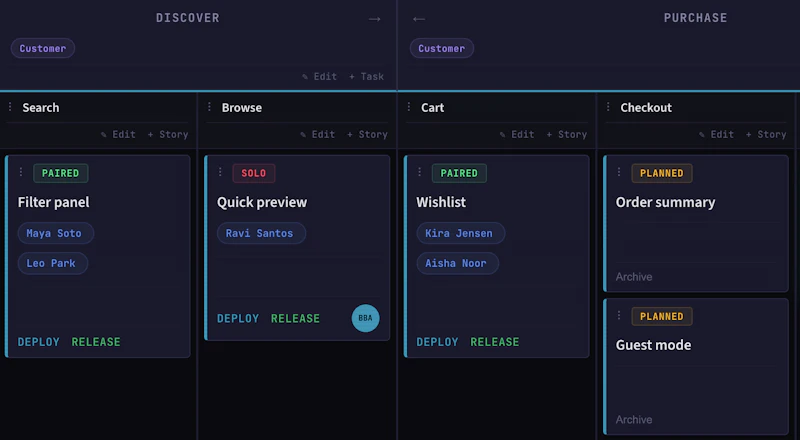Image resolution: width=800 pixels, height=440 pixels.
Task: Click the dots handle on the Filter panel card
Action: pyautogui.click(x=21, y=172)
